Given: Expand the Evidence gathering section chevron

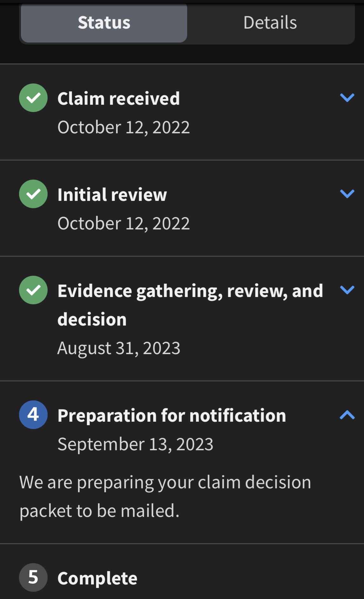Looking at the screenshot, I should [347, 290].
